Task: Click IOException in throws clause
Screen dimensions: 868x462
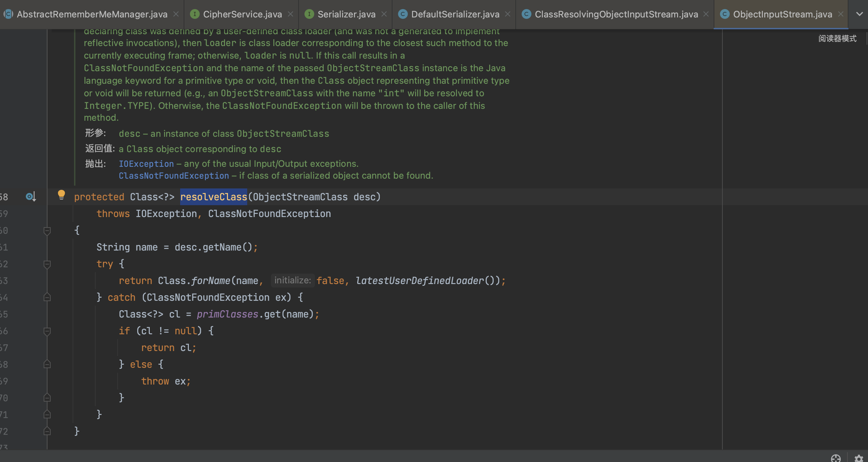Action: (166, 214)
